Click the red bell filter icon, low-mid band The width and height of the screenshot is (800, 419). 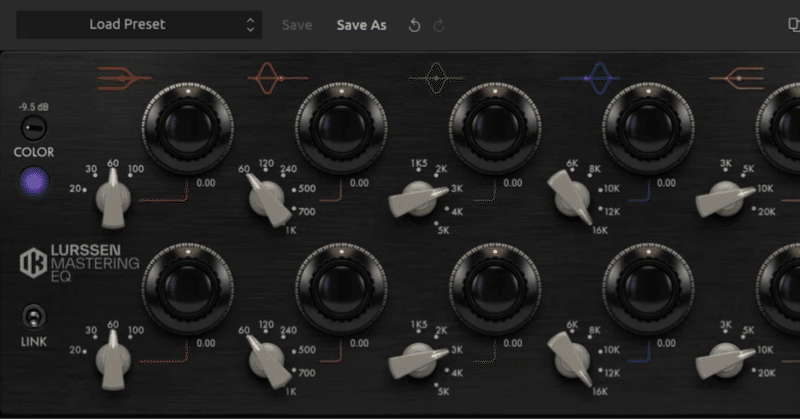(278, 79)
